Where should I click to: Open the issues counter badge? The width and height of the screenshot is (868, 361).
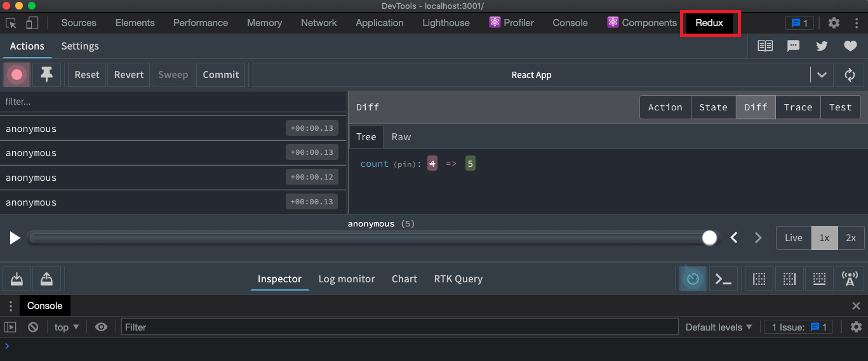[799, 23]
